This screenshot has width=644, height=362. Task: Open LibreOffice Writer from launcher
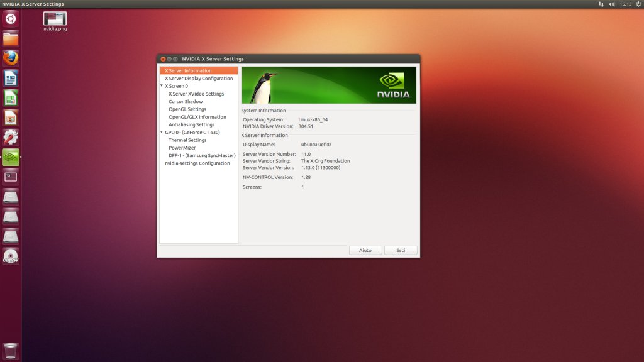tap(11, 78)
